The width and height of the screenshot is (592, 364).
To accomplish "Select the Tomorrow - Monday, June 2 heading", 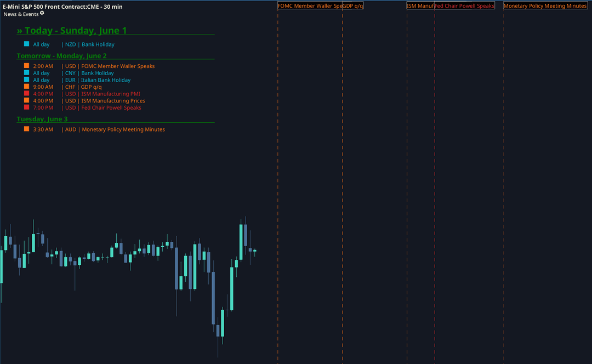I will point(61,55).
